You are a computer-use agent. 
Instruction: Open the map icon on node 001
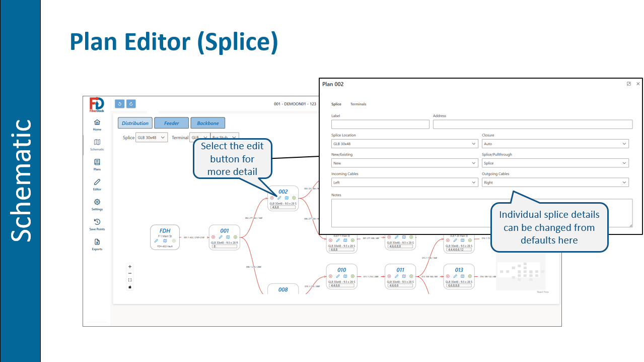pyautogui.click(x=228, y=237)
